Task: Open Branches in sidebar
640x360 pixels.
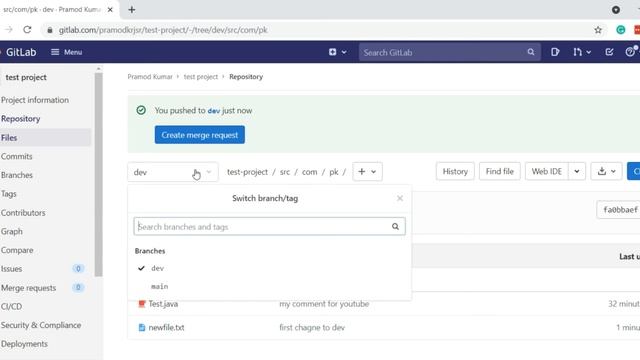Action: 17,175
